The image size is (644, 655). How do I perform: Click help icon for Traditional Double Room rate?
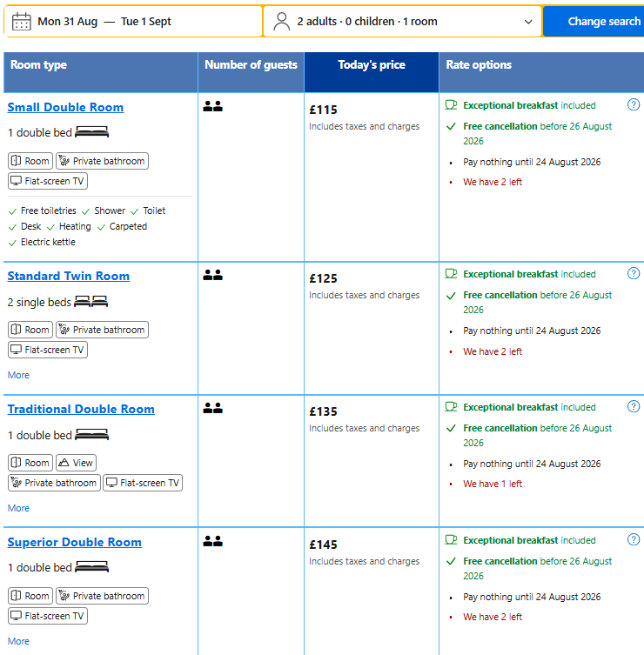[634, 406]
